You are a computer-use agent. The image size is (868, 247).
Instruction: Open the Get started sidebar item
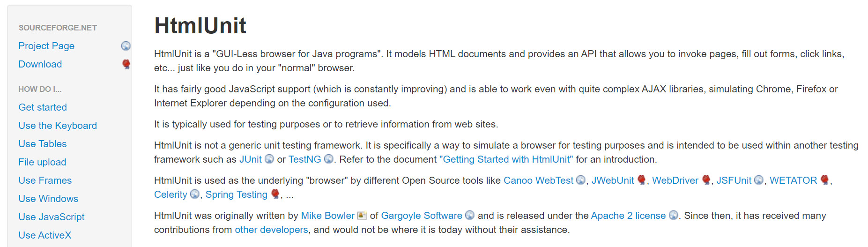click(43, 107)
